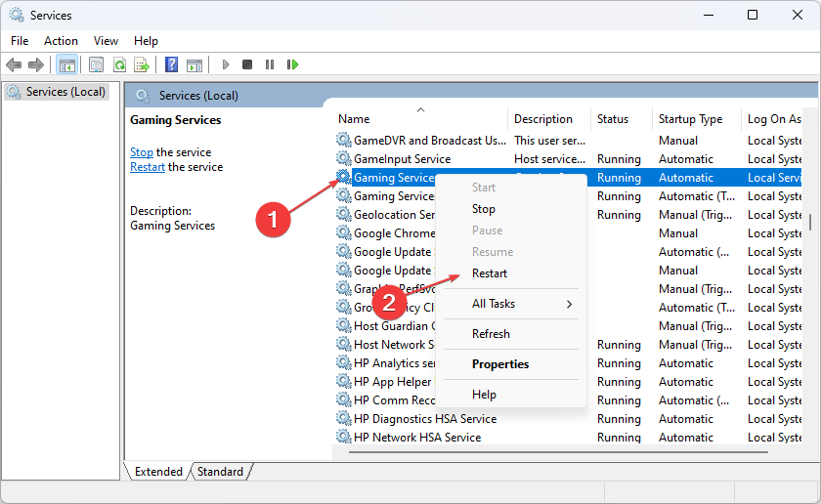The height and width of the screenshot is (504, 821).
Task: Click the green Restart Service toolbar icon
Action: coord(292,64)
